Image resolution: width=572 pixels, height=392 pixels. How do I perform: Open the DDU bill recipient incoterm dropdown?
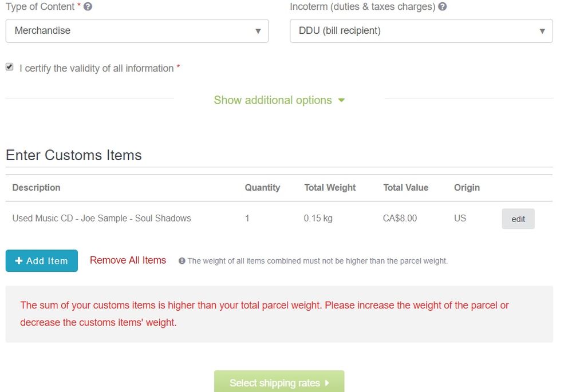(421, 31)
